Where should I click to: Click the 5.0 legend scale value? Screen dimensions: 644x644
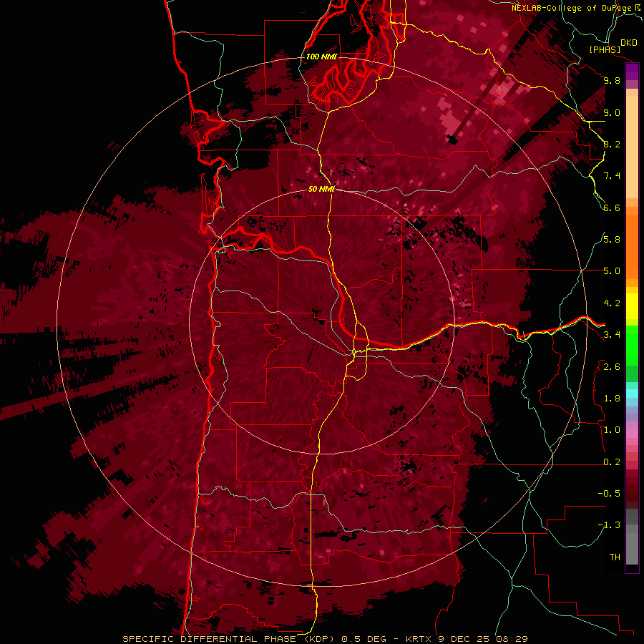coord(612,271)
